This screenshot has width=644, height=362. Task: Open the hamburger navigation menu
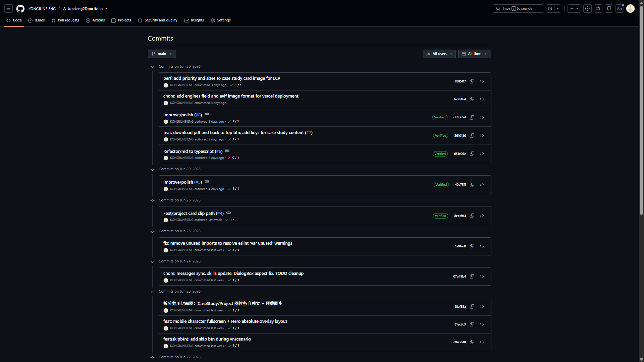point(9,9)
